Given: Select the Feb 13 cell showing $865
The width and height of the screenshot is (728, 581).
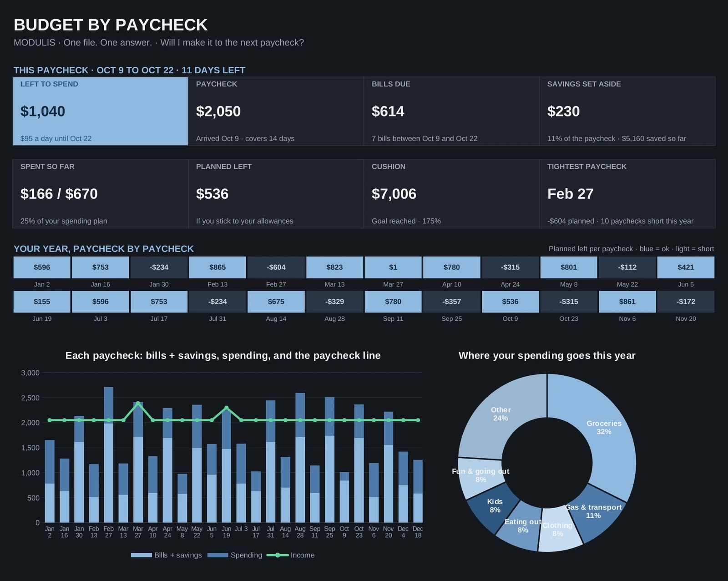Looking at the screenshot, I should (217, 267).
